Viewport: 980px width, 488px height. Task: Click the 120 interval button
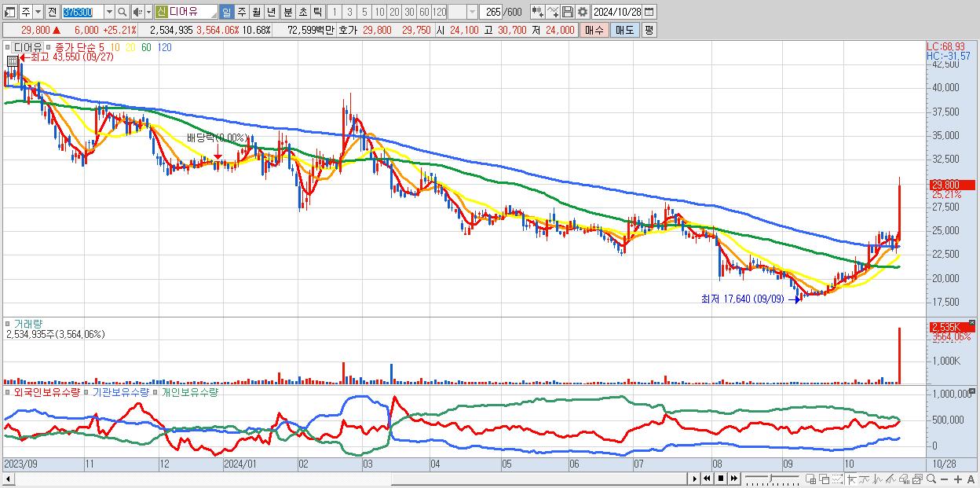[439, 13]
